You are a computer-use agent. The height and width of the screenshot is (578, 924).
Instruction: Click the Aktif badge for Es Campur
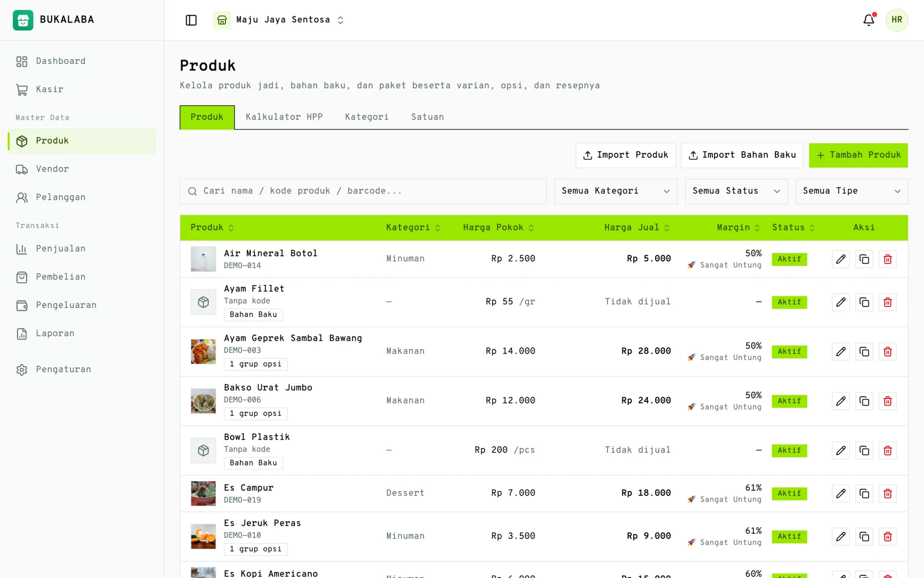(789, 493)
